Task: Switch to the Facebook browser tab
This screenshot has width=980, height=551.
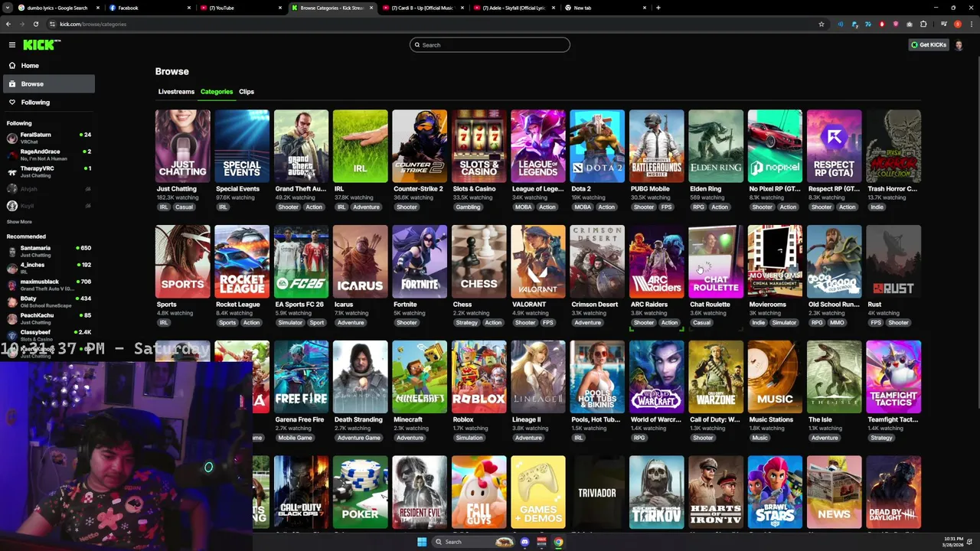Action: pos(149,8)
